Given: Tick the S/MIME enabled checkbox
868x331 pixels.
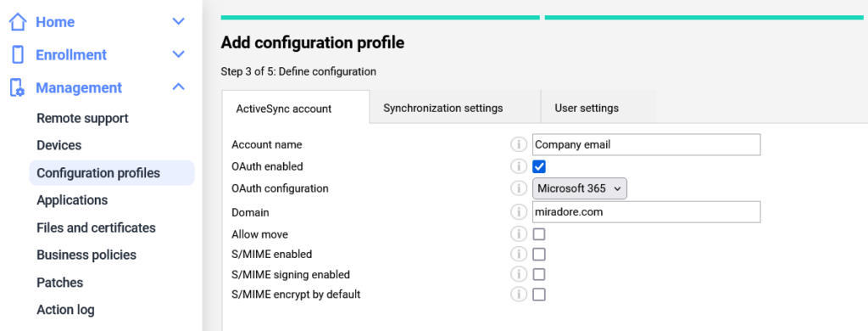Looking at the screenshot, I should coord(539,255).
